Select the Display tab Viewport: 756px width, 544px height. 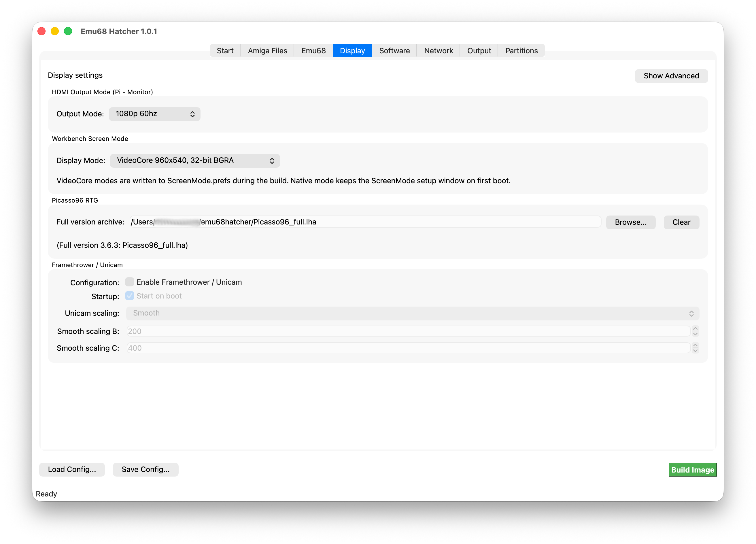pos(352,51)
